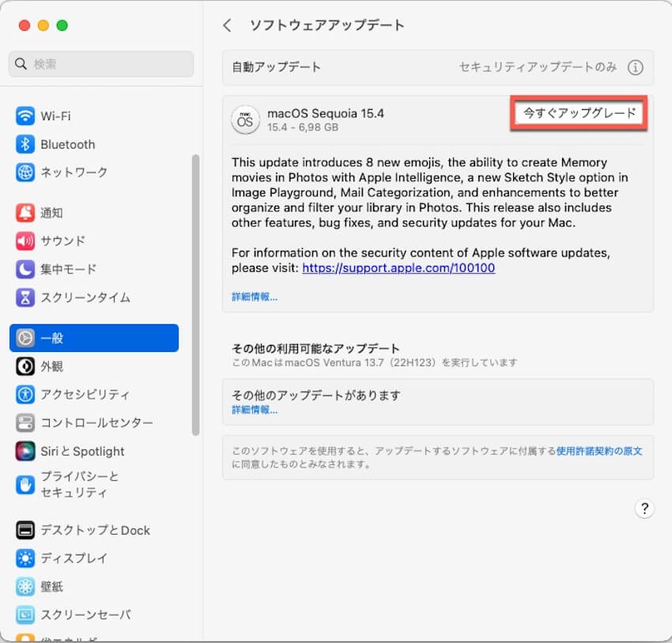Image resolution: width=672 pixels, height=643 pixels.
Task: Click the search magnifier icon
Action: [20, 64]
